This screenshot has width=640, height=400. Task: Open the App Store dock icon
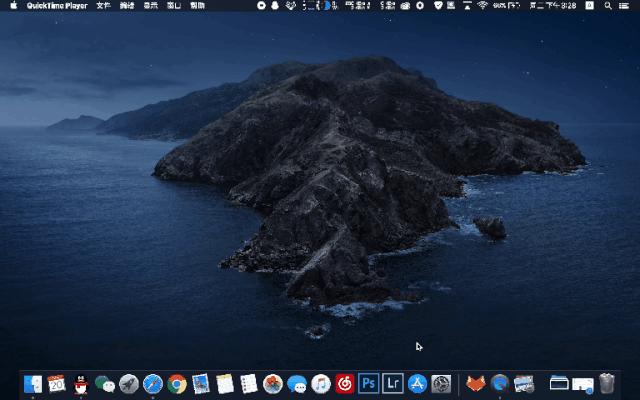click(418, 383)
